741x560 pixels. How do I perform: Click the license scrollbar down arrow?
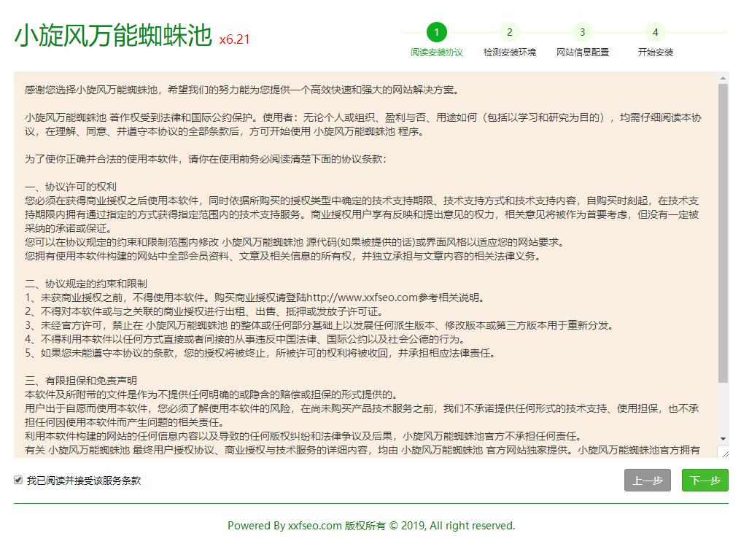pos(723,439)
